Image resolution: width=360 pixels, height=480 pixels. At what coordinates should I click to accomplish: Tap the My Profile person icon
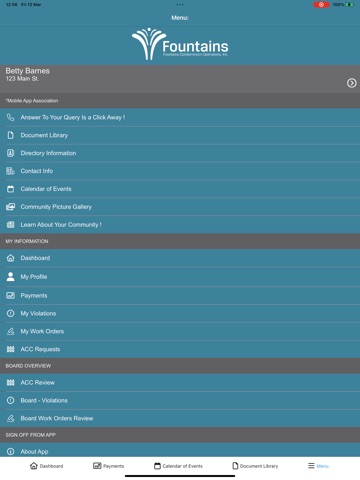(11, 277)
